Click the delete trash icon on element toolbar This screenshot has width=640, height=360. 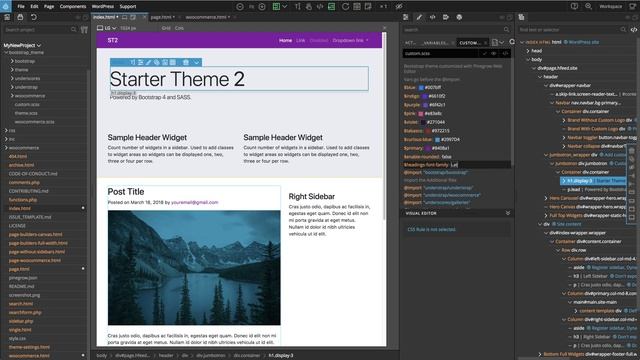pyautogui.click(x=186, y=62)
